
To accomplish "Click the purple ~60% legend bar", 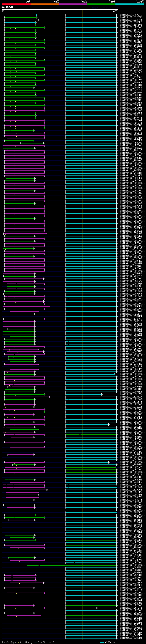I will tap(73, 4).
